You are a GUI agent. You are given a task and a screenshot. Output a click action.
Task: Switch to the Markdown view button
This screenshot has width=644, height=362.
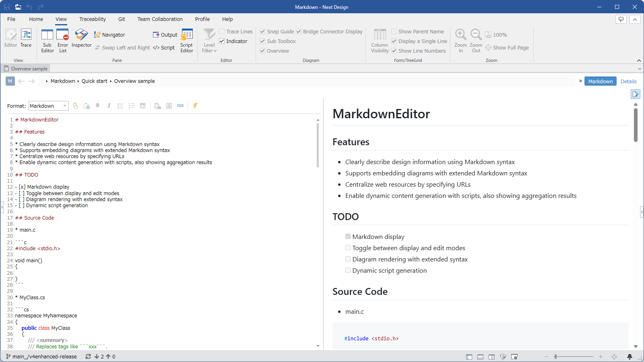(x=600, y=81)
